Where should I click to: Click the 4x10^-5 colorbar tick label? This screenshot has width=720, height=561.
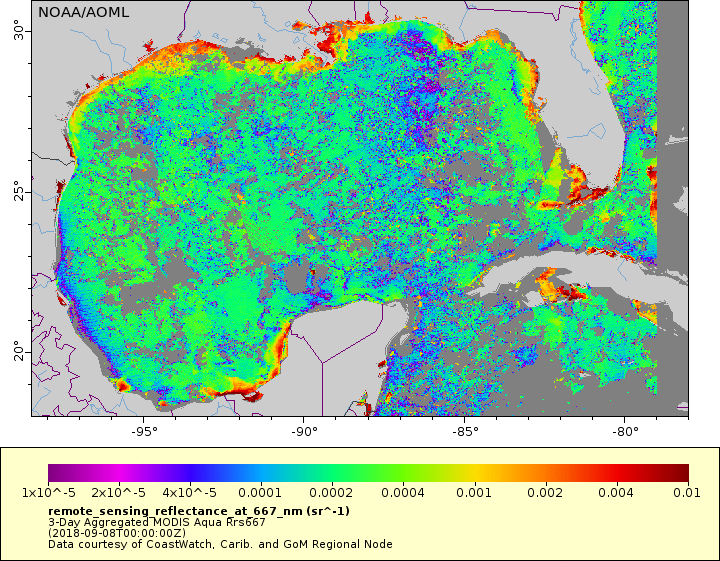tap(189, 493)
